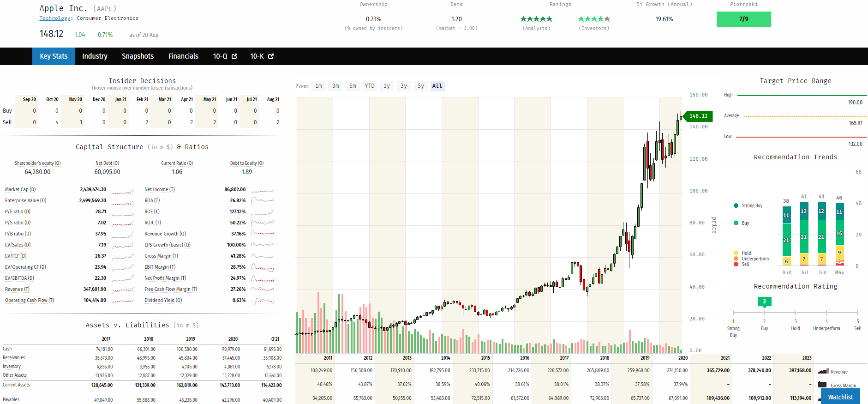
Task: Click the Jun recommendation trend bar
Action: (x=822, y=234)
